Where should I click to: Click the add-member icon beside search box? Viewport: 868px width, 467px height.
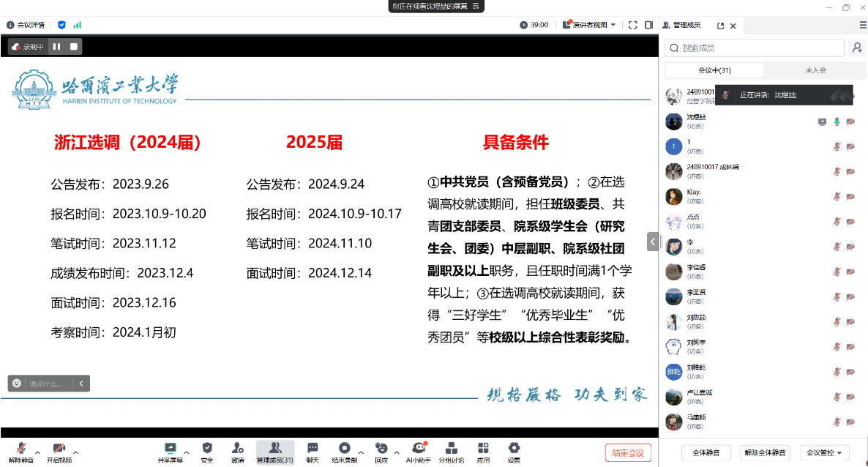click(x=856, y=48)
